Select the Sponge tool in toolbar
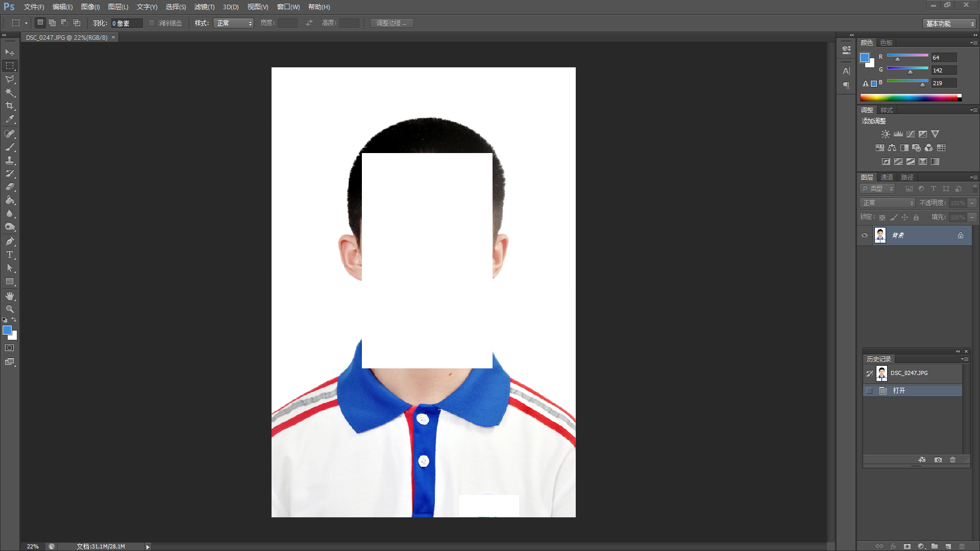 (10, 227)
